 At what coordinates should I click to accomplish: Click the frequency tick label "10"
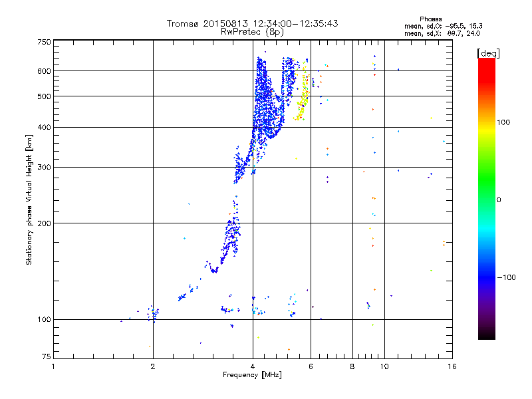coord(384,366)
